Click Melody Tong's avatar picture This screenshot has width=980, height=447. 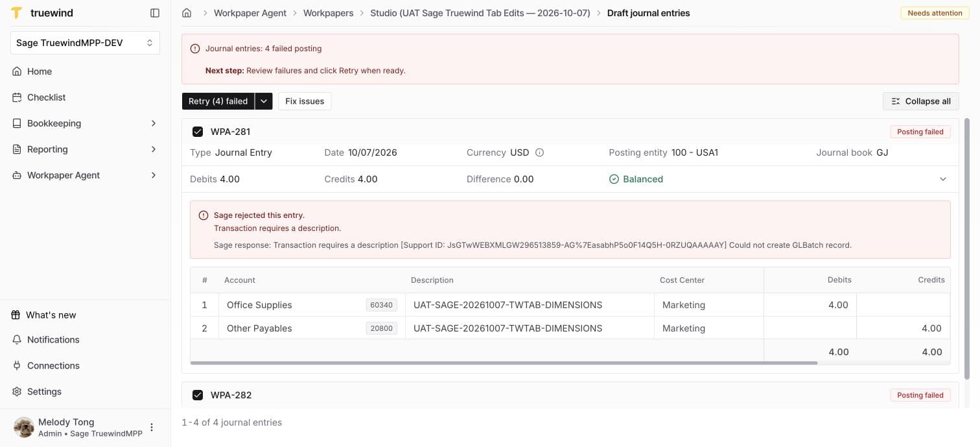24,428
